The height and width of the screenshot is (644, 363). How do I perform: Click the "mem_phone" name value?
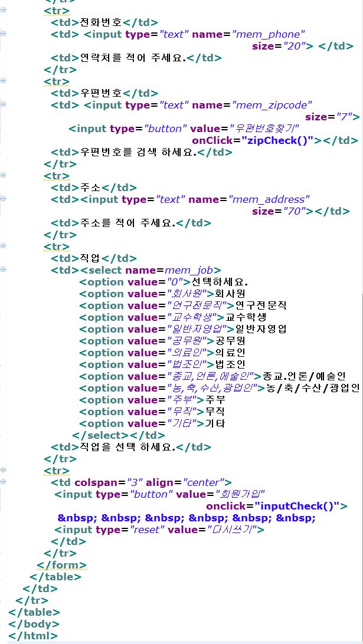pyautogui.click(x=269, y=34)
